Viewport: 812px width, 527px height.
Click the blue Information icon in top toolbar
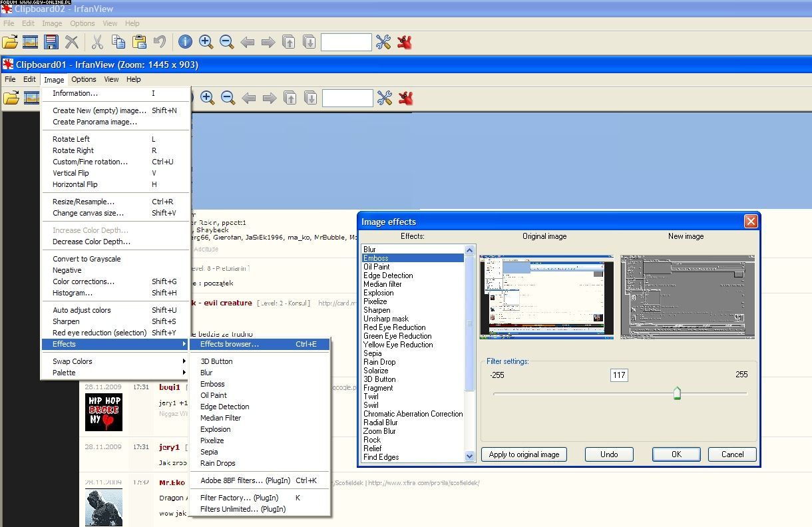(x=185, y=43)
